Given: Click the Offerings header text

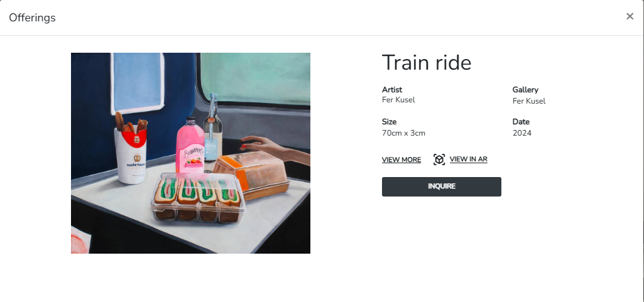Looking at the screenshot, I should click(x=32, y=18).
